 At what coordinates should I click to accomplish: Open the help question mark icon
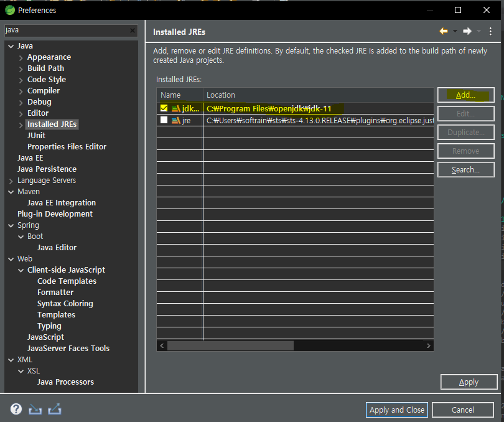pos(16,409)
